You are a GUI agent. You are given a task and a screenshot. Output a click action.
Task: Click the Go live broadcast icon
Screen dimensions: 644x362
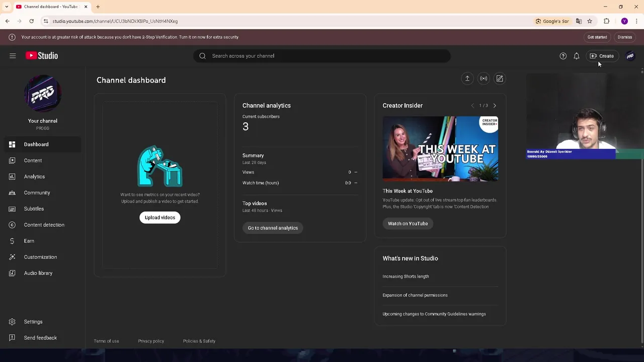pyautogui.click(x=484, y=78)
